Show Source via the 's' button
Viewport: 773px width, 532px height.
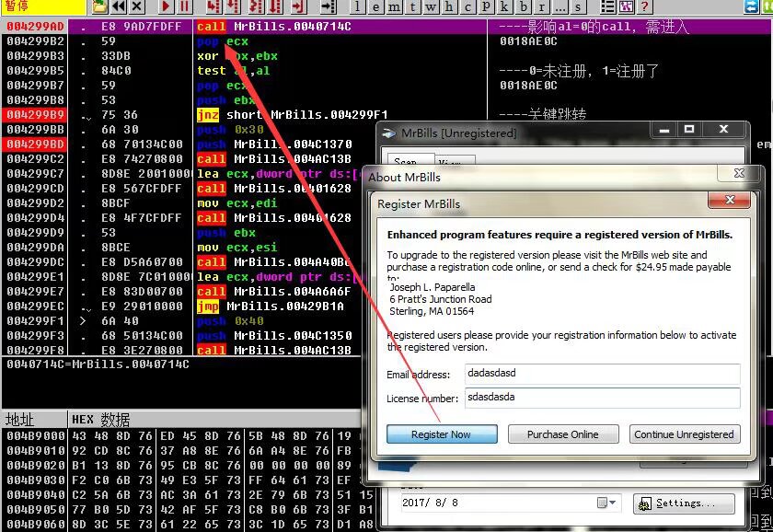pyautogui.click(x=577, y=6)
